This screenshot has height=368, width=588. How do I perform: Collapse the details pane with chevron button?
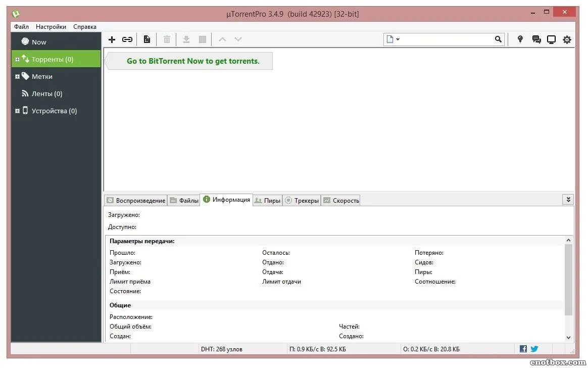point(568,200)
